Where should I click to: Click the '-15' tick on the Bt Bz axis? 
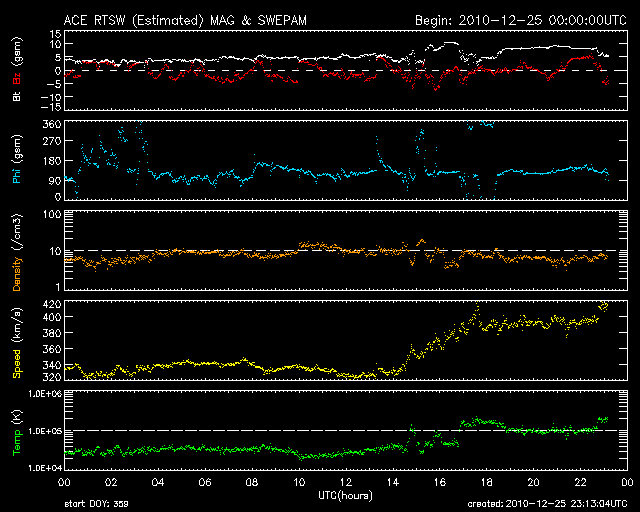pos(50,107)
